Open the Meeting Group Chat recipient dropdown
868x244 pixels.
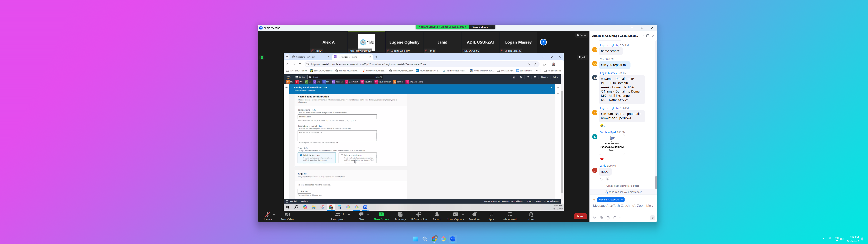(x=610, y=200)
